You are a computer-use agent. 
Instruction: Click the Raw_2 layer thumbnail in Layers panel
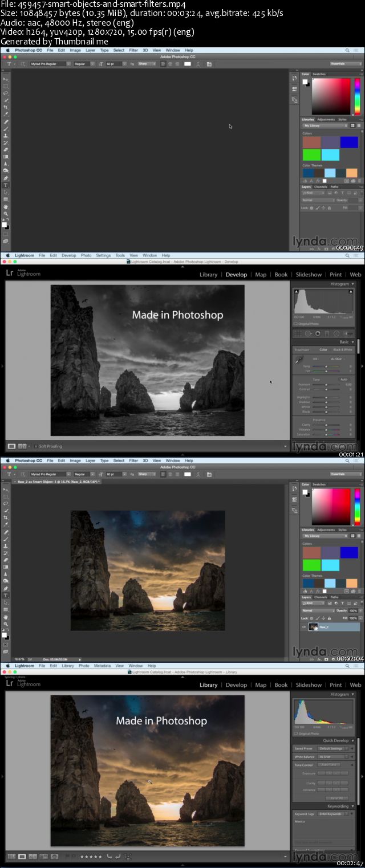(x=313, y=627)
